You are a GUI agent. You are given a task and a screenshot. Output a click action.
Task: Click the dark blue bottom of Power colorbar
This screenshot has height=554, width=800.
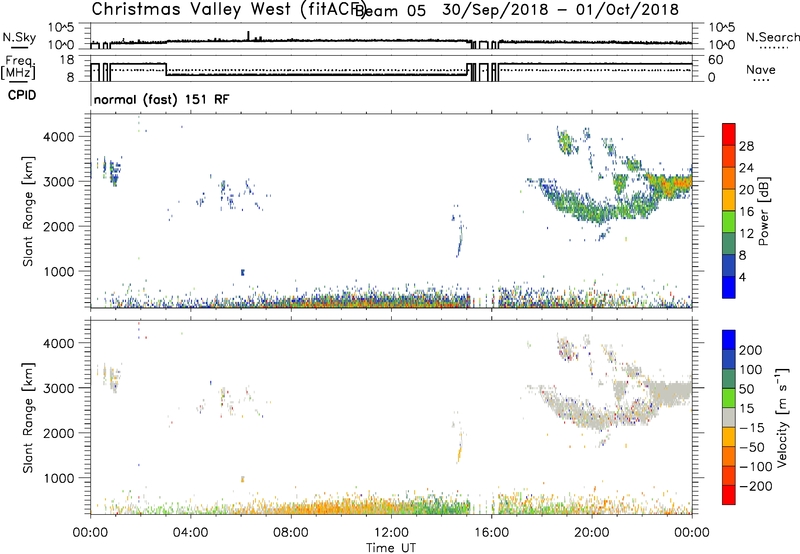[729, 287]
